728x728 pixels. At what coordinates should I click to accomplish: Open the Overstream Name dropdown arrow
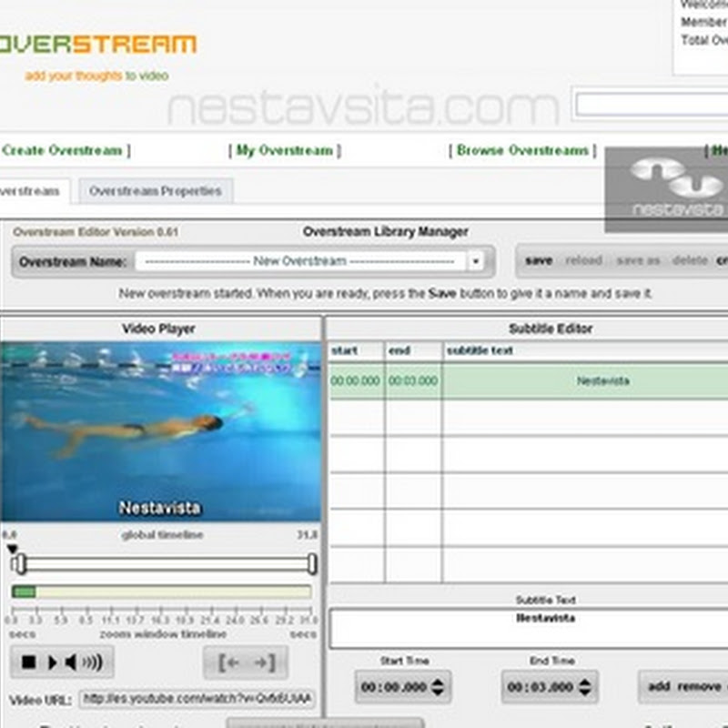coord(475,261)
